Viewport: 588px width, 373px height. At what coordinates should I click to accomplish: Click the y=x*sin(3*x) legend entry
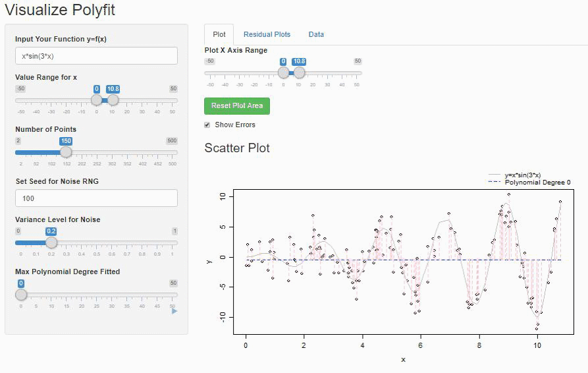point(514,175)
